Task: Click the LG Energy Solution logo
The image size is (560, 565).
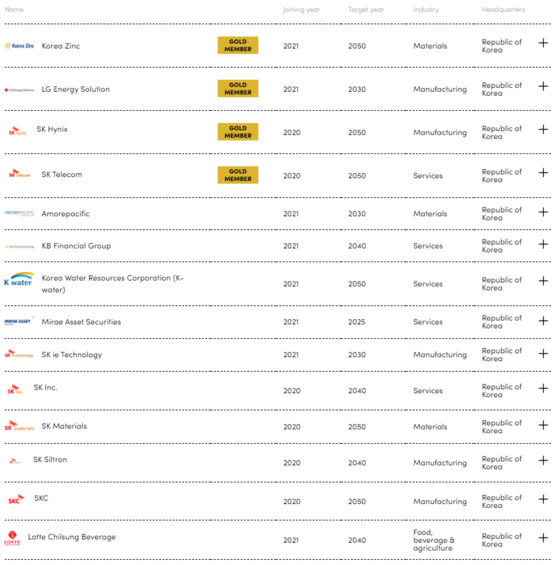Action: coord(19,90)
